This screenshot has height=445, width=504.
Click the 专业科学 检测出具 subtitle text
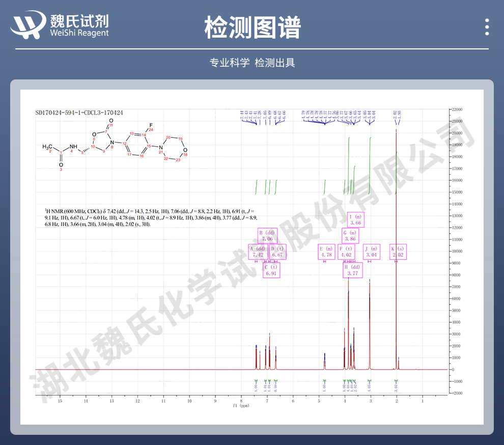coord(252,63)
